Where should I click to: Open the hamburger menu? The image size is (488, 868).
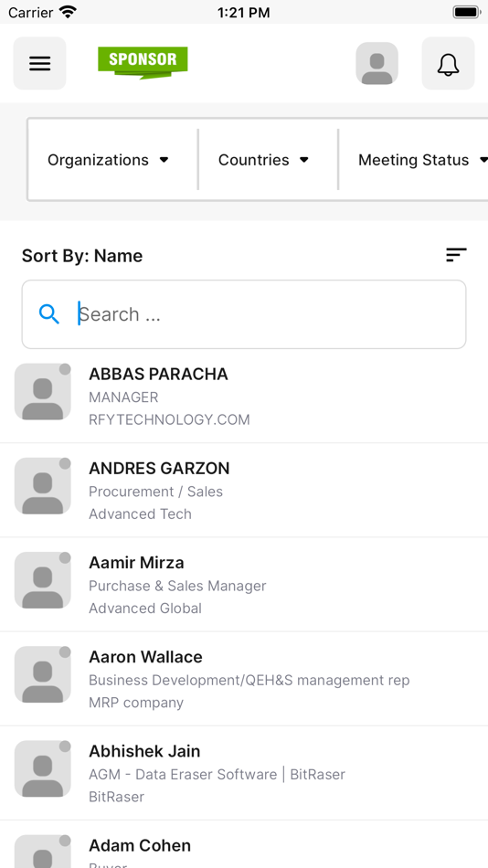tap(40, 63)
